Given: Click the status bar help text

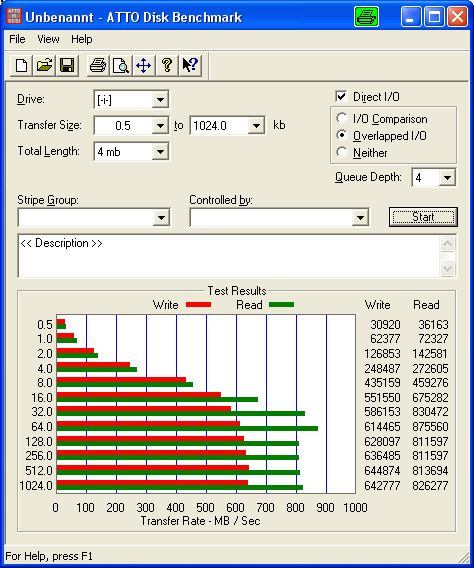Looking at the screenshot, I should (x=49, y=556).
